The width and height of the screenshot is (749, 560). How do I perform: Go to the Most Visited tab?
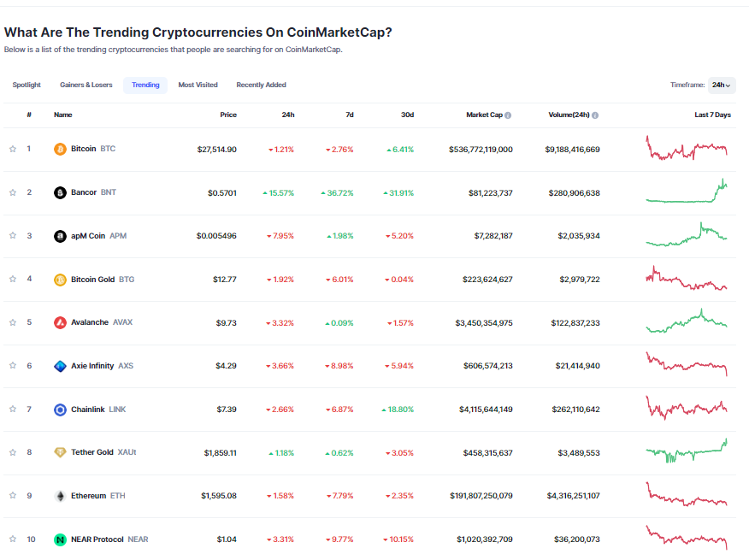click(x=198, y=85)
